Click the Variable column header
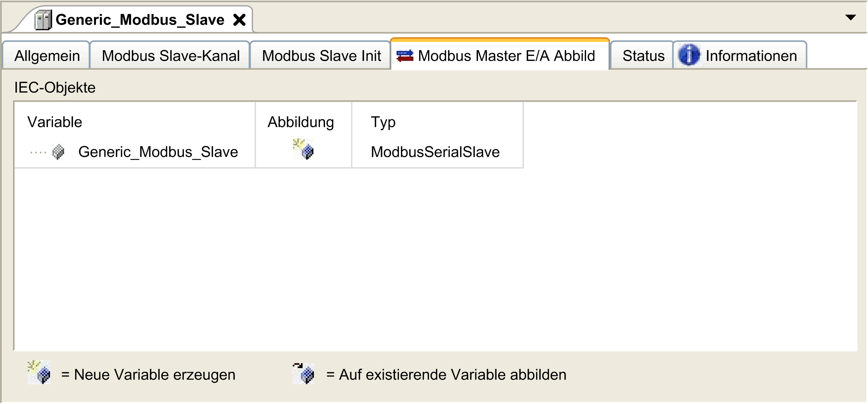This screenshot has height=404, width=868. click(55, 122)
